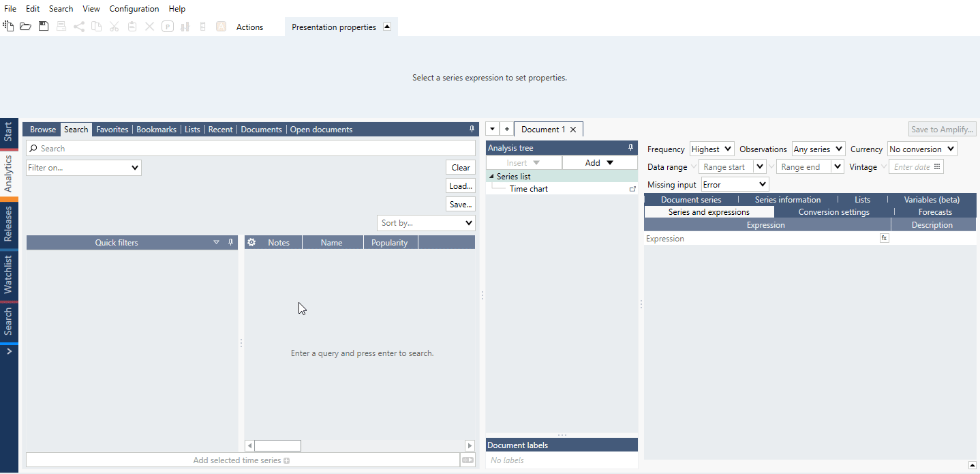
Task: Click the Save floppy disk icon
Action: (x=44, y=27)
